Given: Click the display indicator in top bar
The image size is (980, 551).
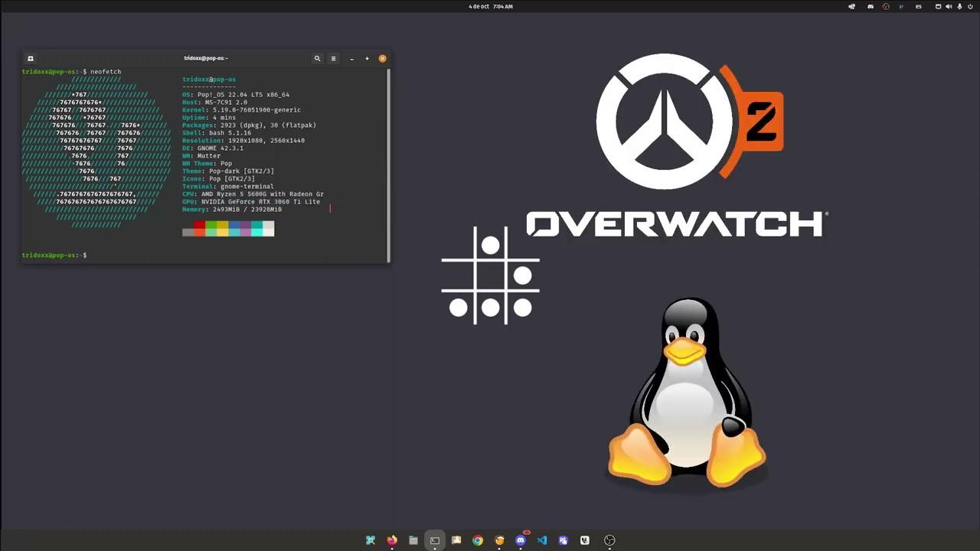Looking at the screenshot, I should click(938, 6).
